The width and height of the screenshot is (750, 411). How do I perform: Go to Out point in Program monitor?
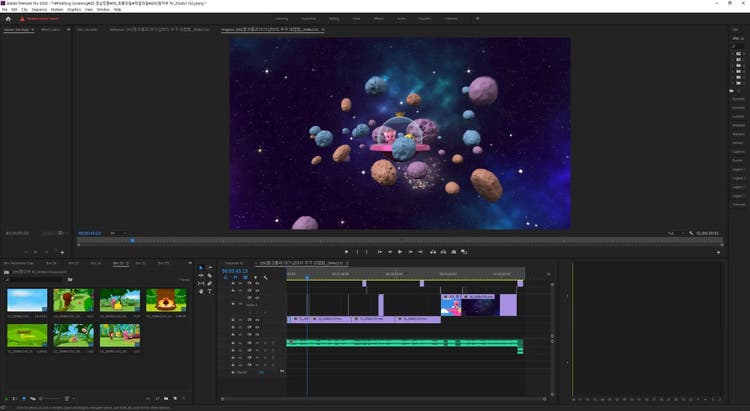(420, 252)
